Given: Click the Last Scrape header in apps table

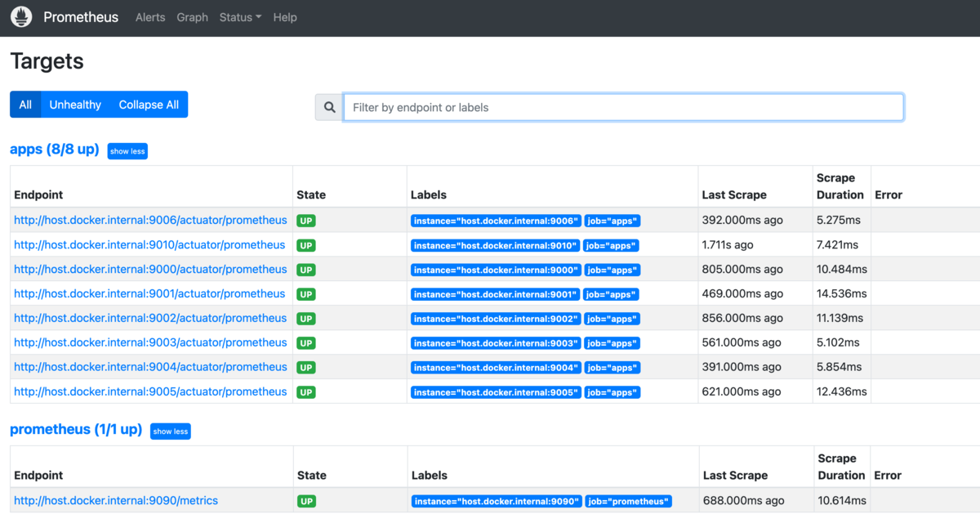Looking at the screenshot, I should (734, 194).
